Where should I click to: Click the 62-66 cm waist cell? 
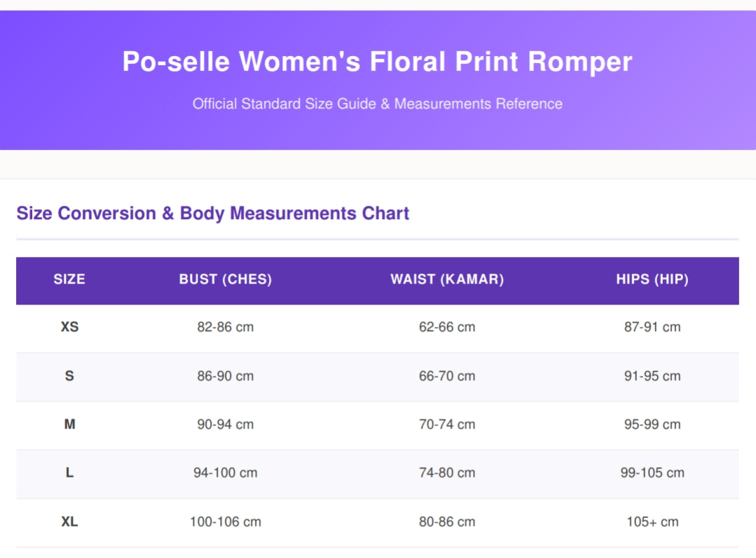point(447,327)
